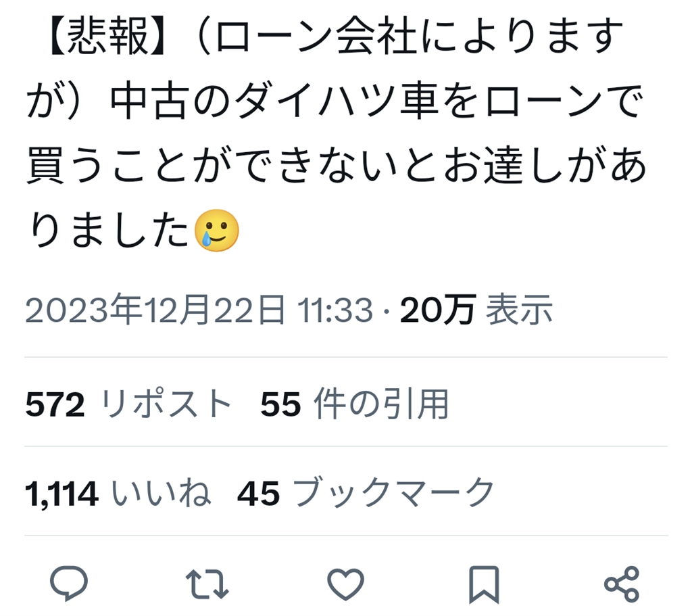Tap the reply speech bubble icon
The image size is (692, 616).
69,584
